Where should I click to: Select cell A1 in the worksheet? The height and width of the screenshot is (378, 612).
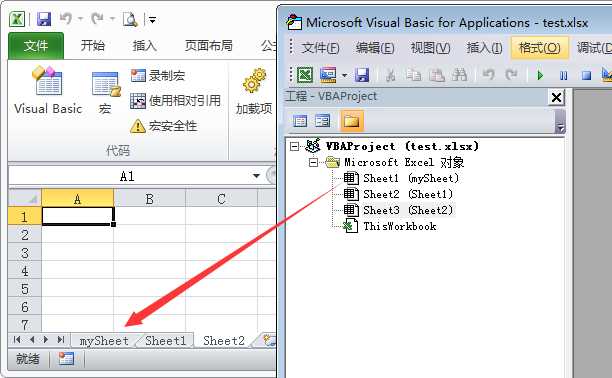coord(78,216)
